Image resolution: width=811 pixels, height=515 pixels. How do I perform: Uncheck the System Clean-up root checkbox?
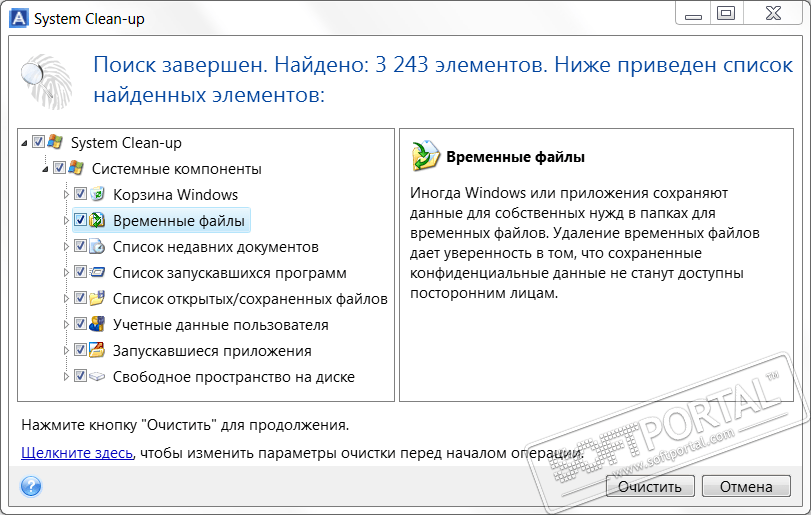tap(38, 141)
